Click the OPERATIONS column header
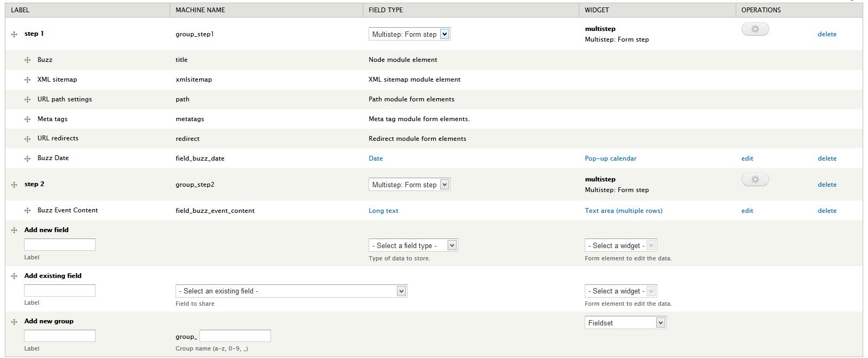Viewport: 868px width, 358px height. click(761, 10)
